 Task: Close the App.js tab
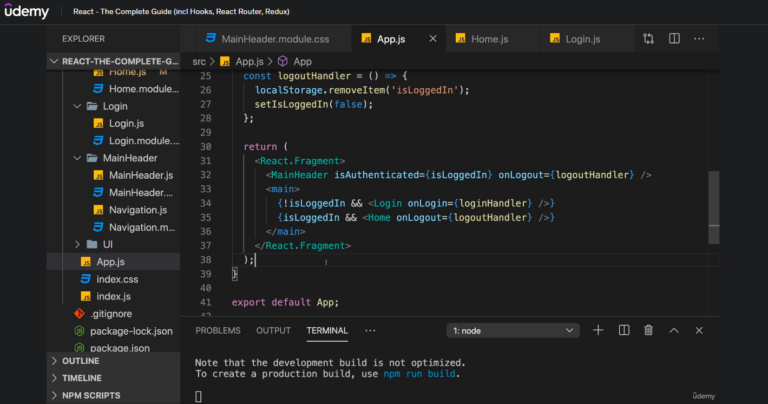433,39
